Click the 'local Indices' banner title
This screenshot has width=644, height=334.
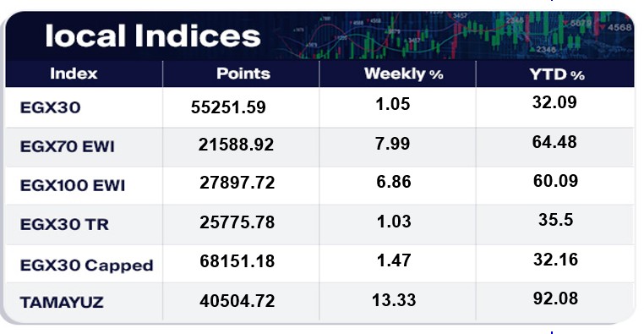[x=152, y=36]
